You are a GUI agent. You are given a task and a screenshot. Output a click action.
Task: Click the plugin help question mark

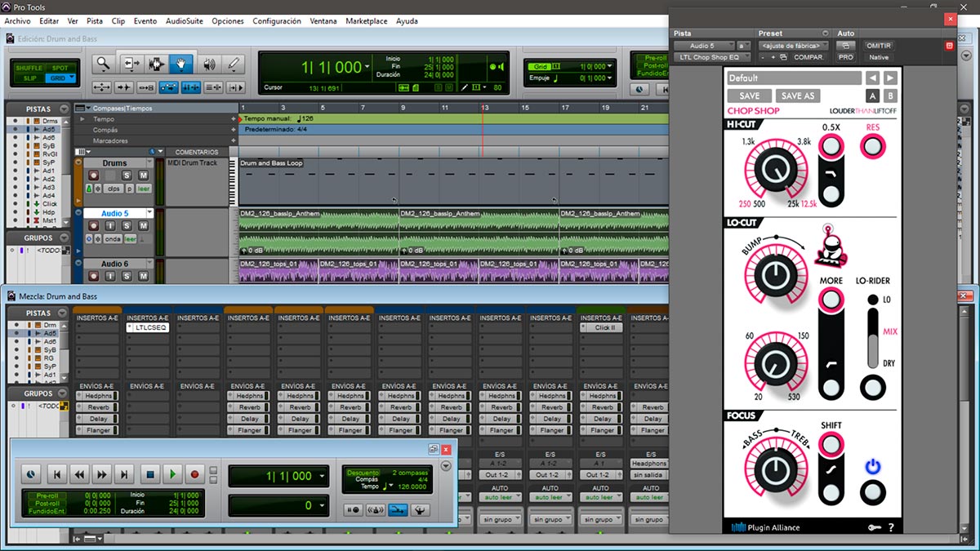[890, 527]
